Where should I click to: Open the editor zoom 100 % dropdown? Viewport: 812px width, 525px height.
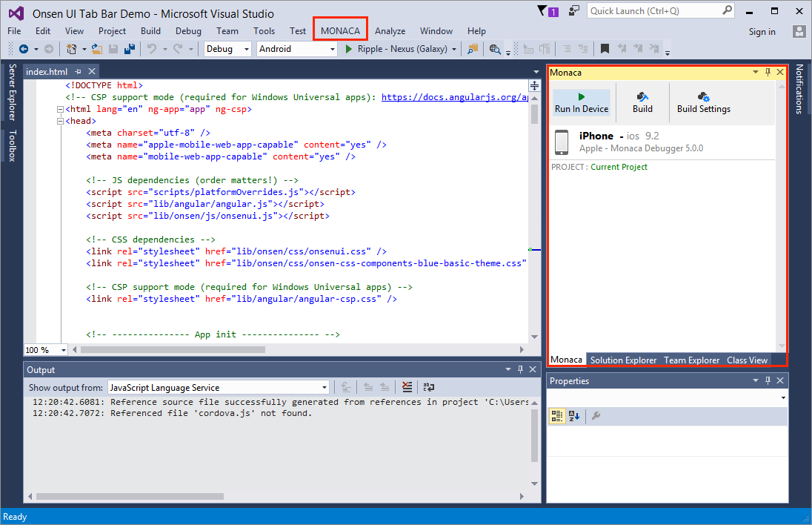[63, 350]
